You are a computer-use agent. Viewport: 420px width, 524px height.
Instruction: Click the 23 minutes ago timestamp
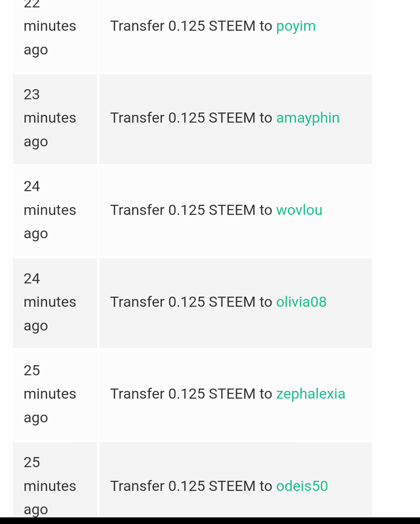pyautogui.click(x=50, y=118)
